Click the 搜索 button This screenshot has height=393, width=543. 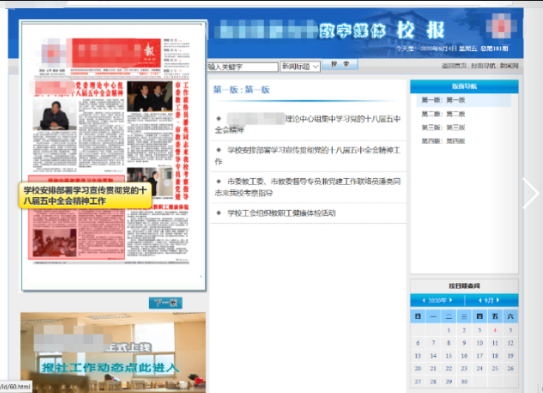340,64
